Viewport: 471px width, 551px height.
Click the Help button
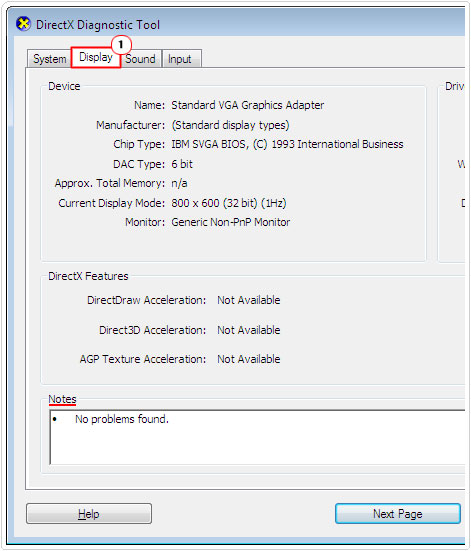[89, 514]
